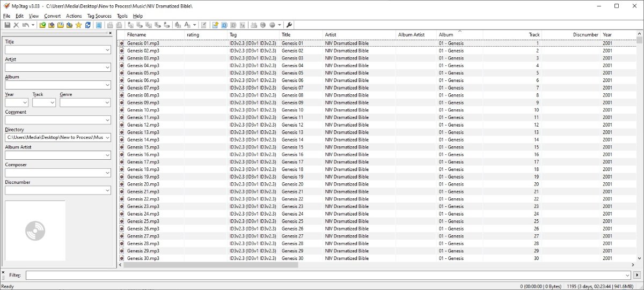Expand the Title field dropdown
Image resolution: width=644 pixels, height=290 pixels.
[x=107, y=50]
